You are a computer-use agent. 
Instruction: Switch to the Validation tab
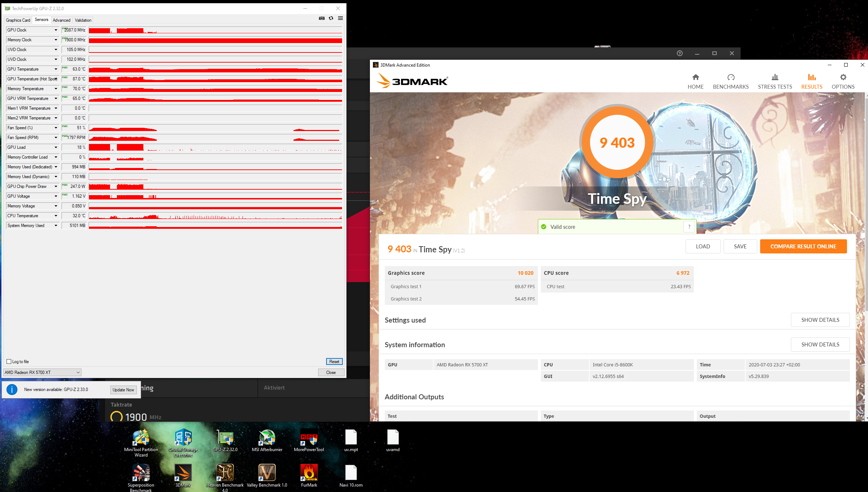point(83,20)
